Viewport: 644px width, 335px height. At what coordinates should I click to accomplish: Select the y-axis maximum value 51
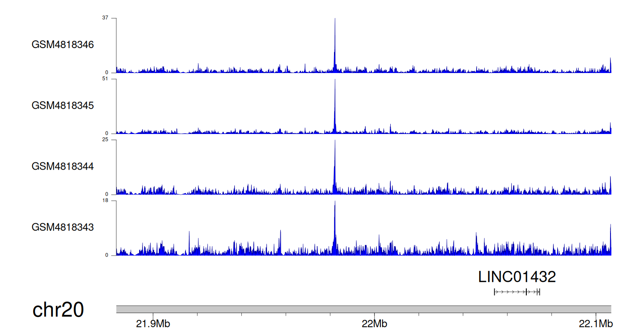(x=106, y=79)
